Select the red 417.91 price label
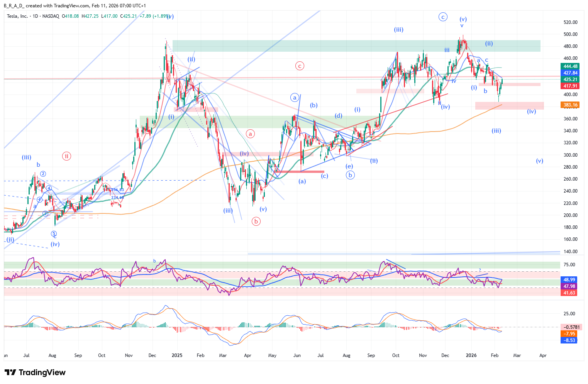588x384 pixels. click(x=570, y=86)
